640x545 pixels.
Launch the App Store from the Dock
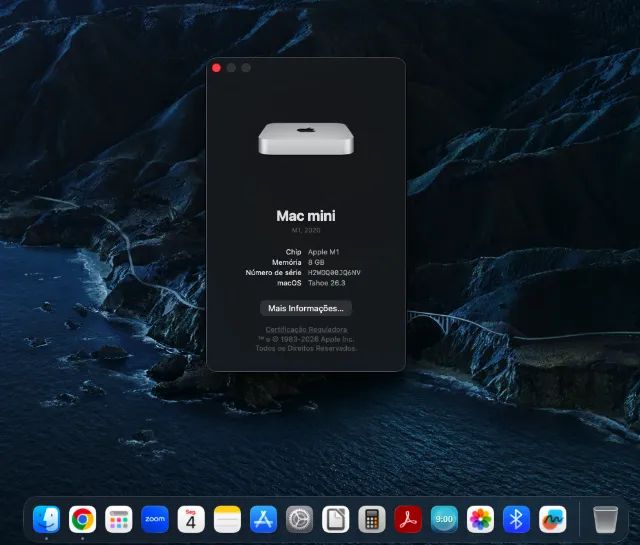(263, 519)
